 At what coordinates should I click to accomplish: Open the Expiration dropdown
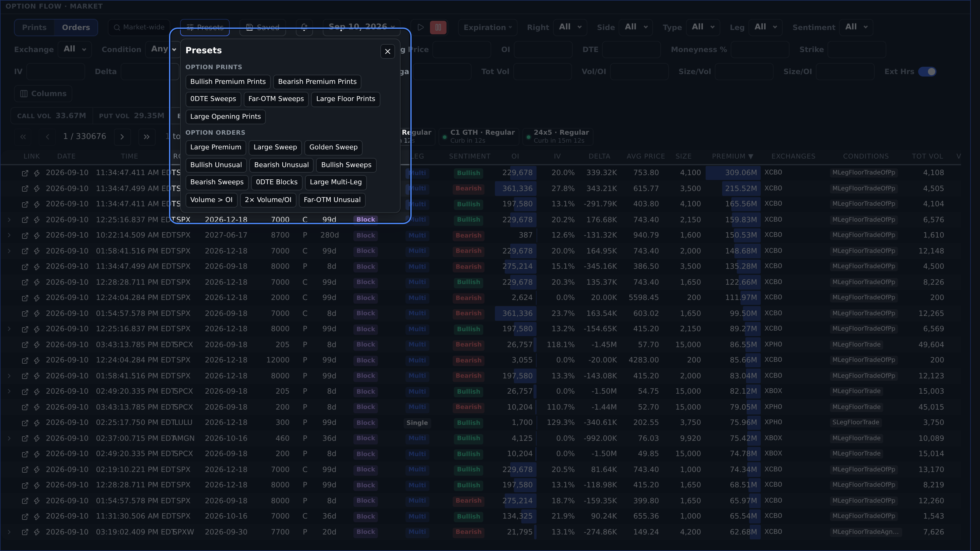[488, 27]
